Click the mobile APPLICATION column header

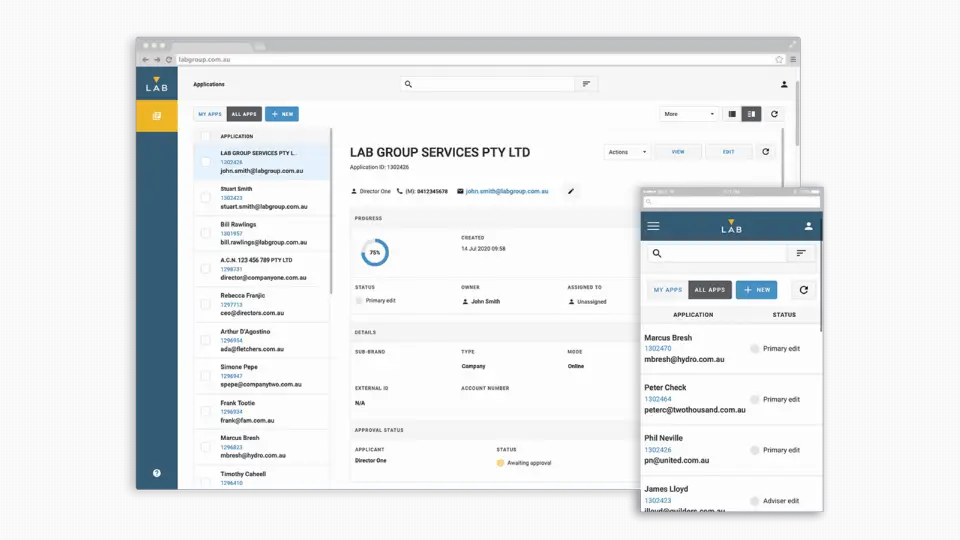(693, 315)
